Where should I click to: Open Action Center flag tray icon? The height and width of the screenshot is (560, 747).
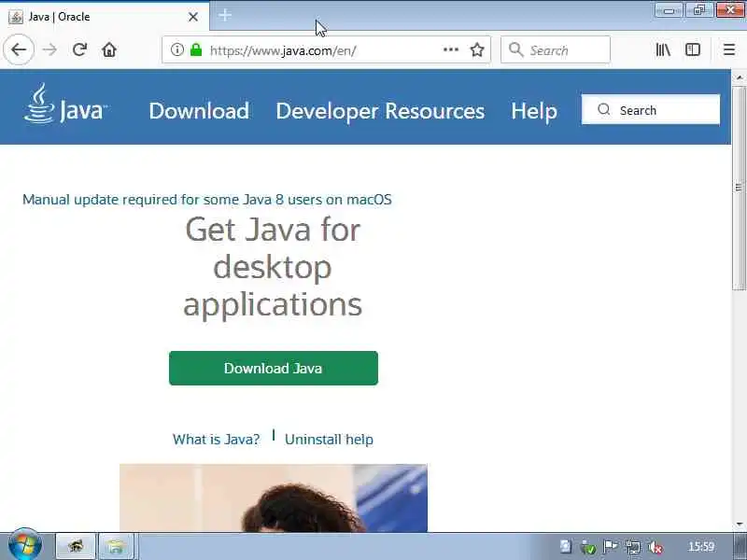click(610, 547)
